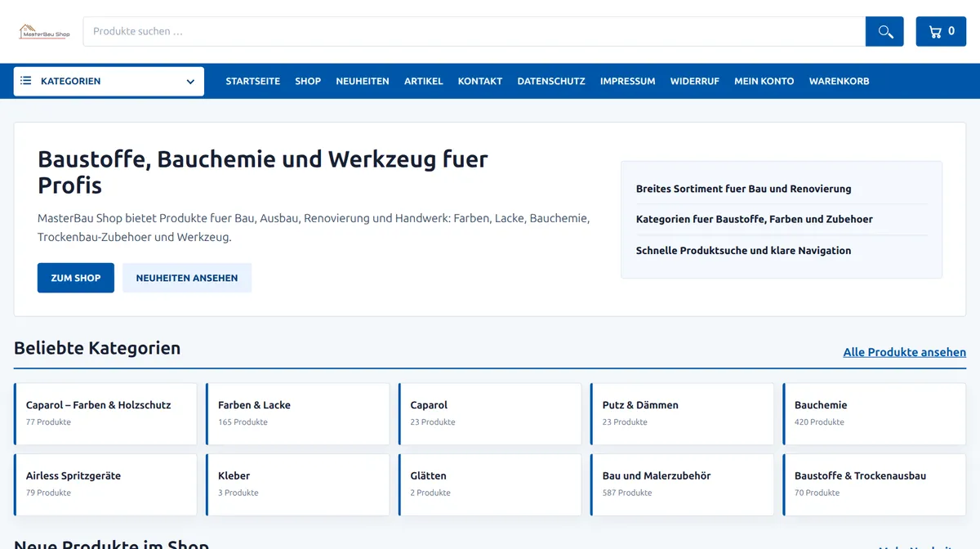Image resolution: width=980 pixels, height=549 pixels.
Task: Click the Warenkorb navigation item
Action: click(x=840, y=81)
